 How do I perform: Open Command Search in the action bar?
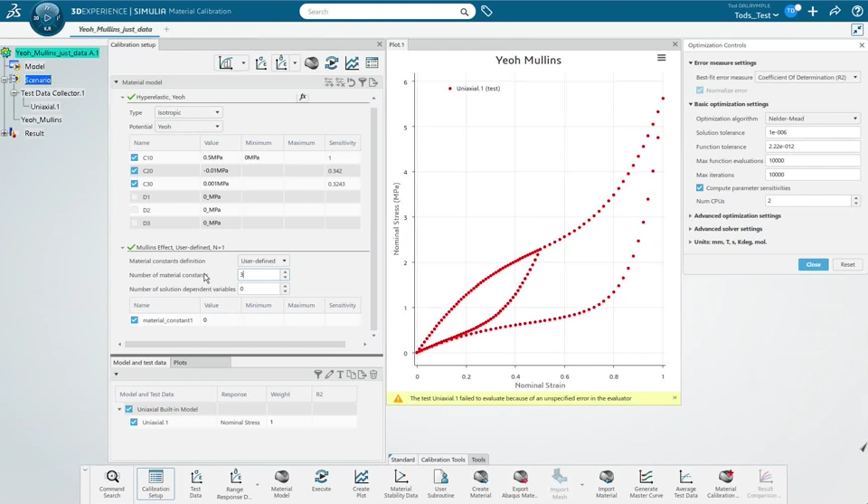pyautogui.click(x=112, y=483)
